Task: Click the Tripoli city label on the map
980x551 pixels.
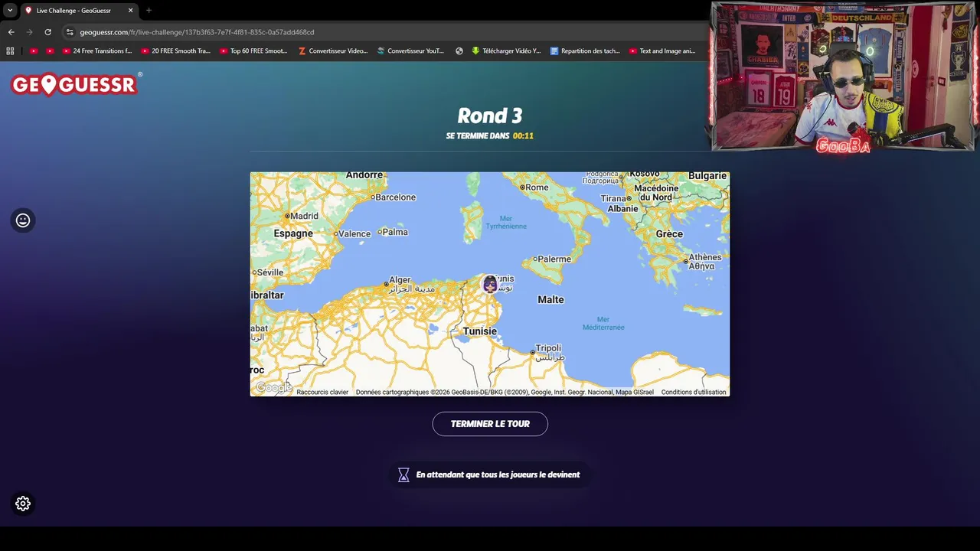Action: point(548,348)
